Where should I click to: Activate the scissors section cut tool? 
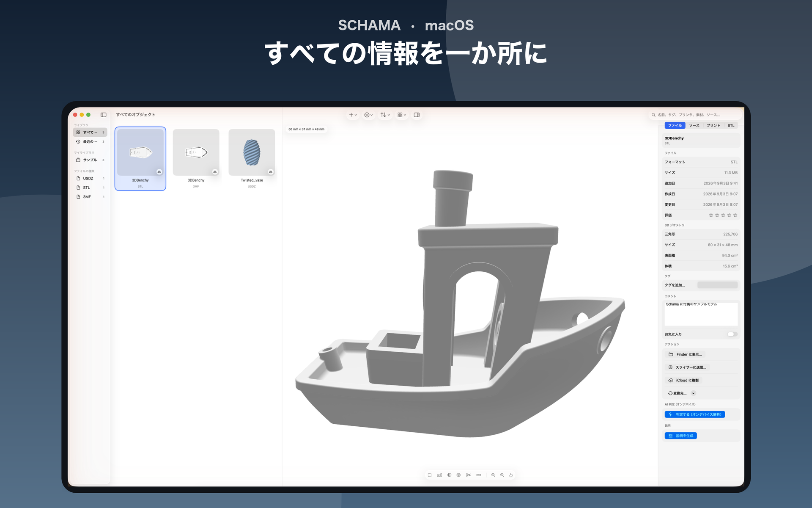pyautogui.click(x=468, y=475)
